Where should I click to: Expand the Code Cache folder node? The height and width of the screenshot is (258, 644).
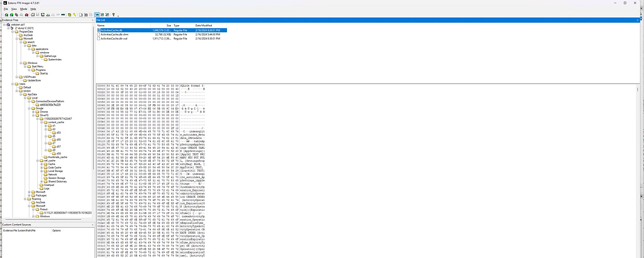click(41, 168)
